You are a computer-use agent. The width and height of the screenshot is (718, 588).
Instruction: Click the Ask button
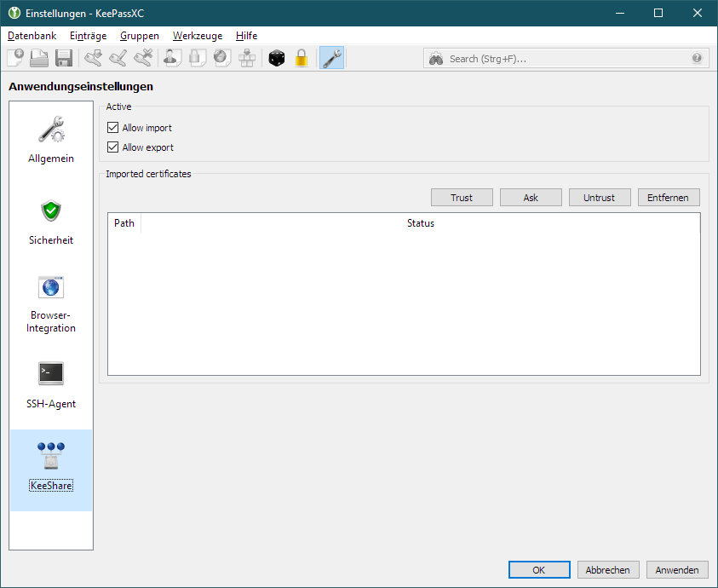tap(531, 198)
